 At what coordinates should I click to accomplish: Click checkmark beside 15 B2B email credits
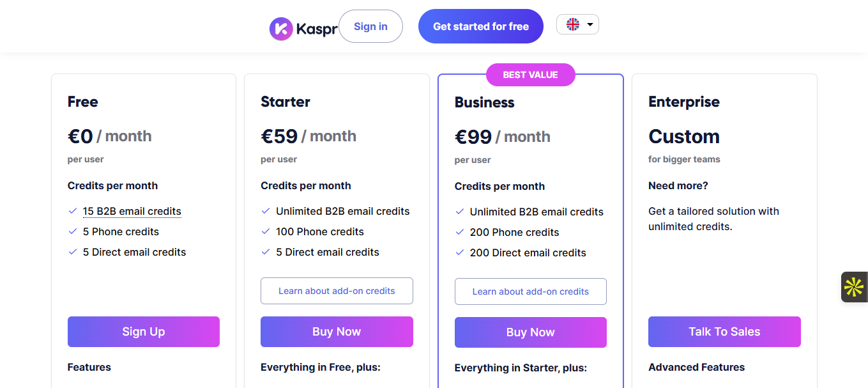pos(72,211)
